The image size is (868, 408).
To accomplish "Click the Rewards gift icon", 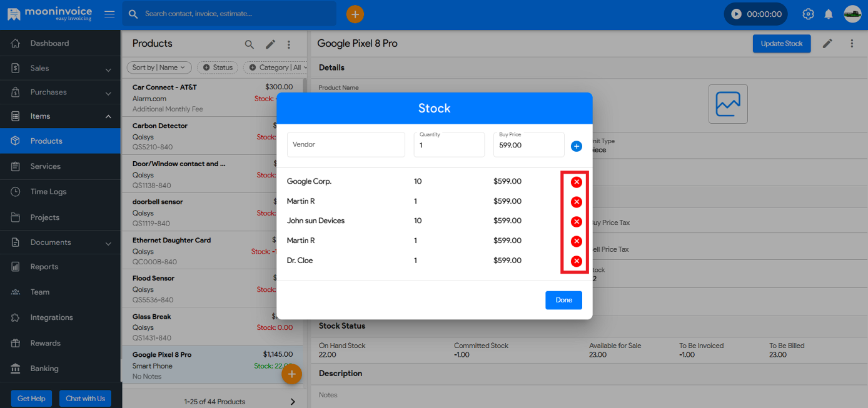I will click(16, 343).
